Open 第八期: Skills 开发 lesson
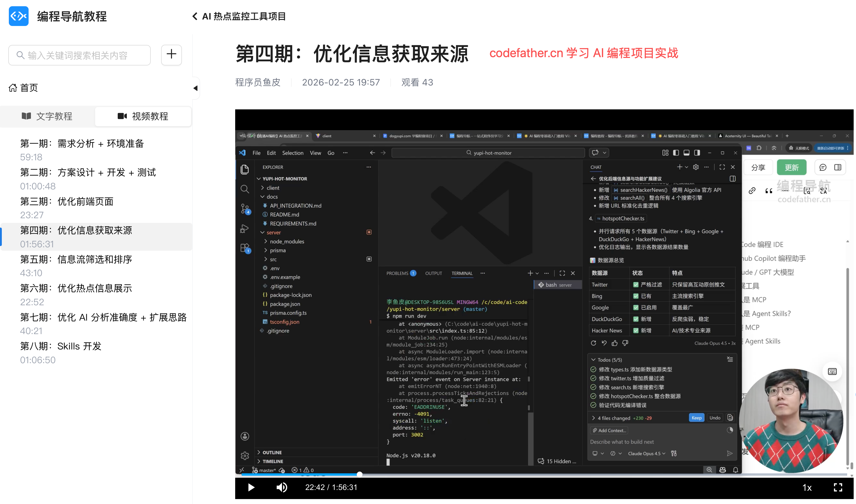 coord(61,346)
